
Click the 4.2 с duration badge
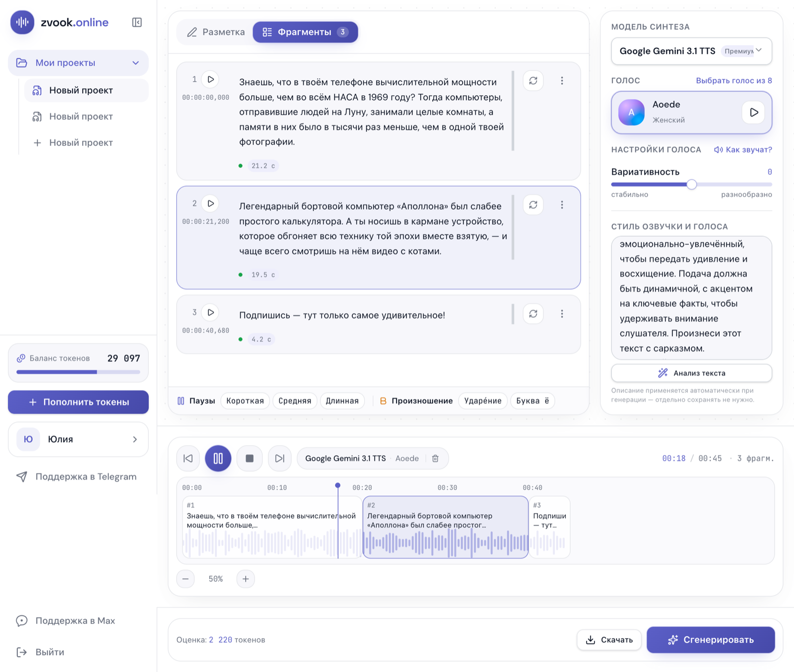point(261,339)
